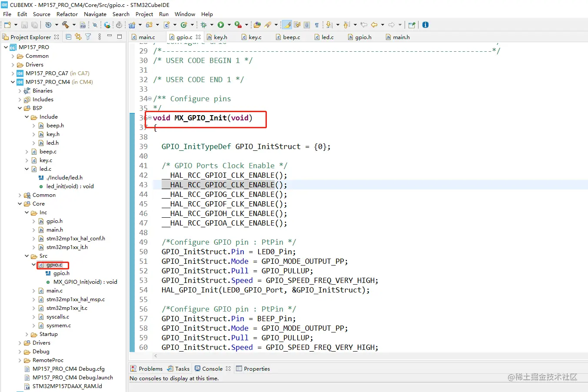Viewport: 588px width, 392px height.
Task: Collapse All in Project Explorer
Action: (69, 37)
